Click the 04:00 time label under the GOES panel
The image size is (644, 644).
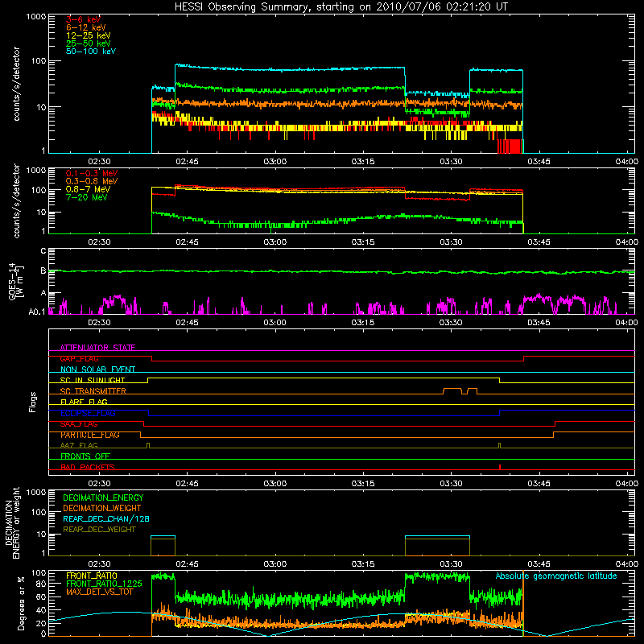pyautogui.click(x=627, y=323)
